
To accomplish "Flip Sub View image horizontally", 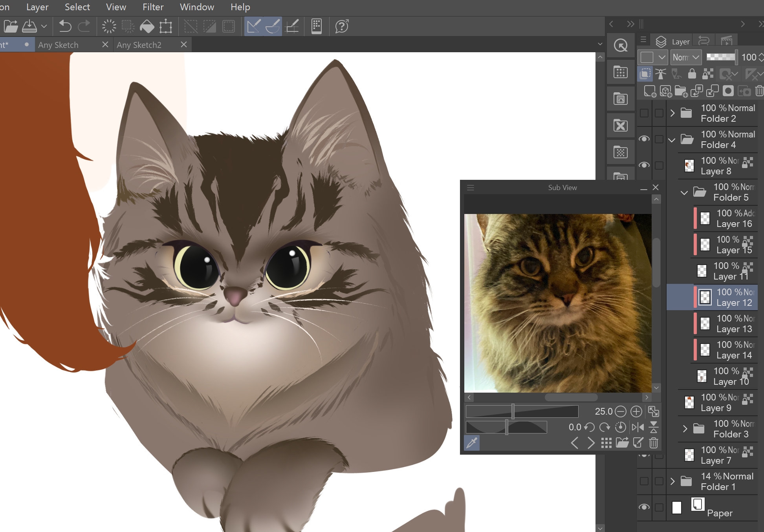I will (638, 427).
